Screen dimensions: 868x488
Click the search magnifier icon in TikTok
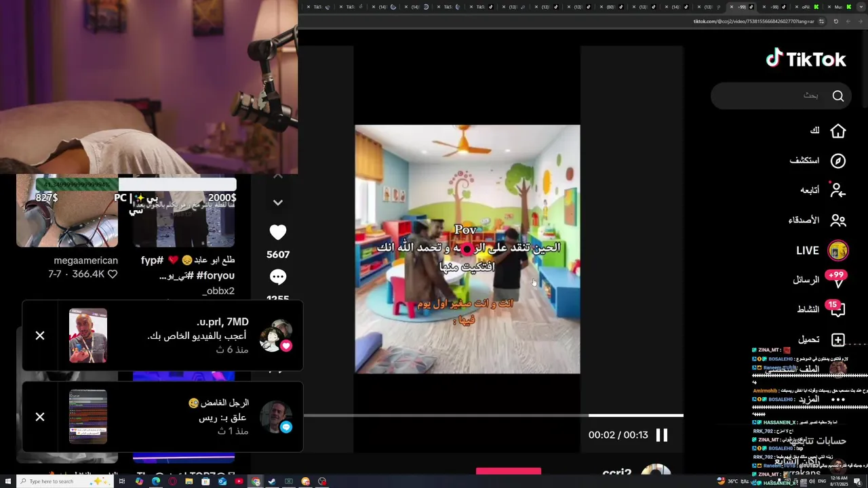838,96
